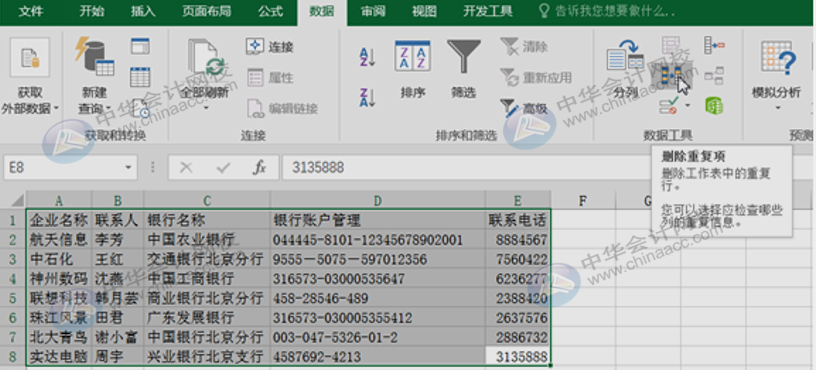Screen dimensions: 816x370
Task: Select cell containing 2637576
Action: pos(518,318)
